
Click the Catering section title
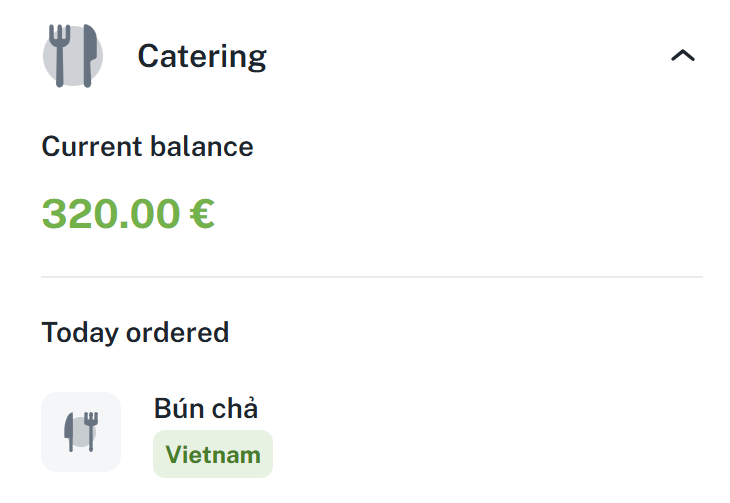click(x=202, y=56)
